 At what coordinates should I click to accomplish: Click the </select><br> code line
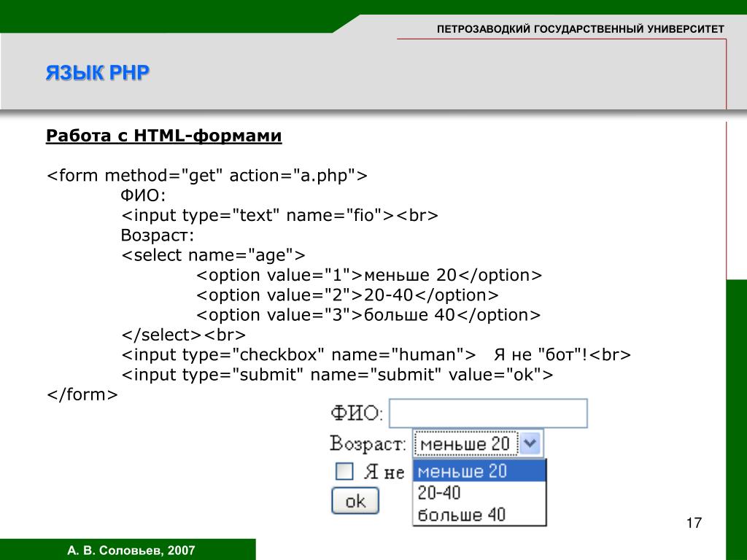tap(183, 335)
